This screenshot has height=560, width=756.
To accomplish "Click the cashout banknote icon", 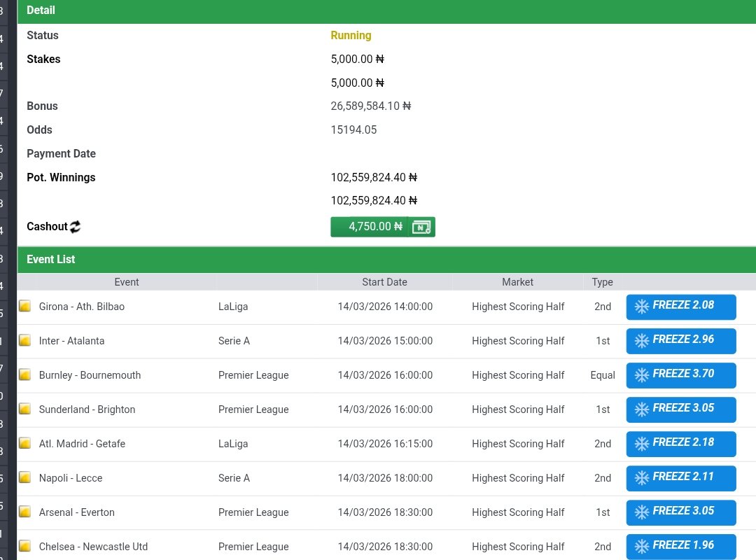I will click(421, 227).
